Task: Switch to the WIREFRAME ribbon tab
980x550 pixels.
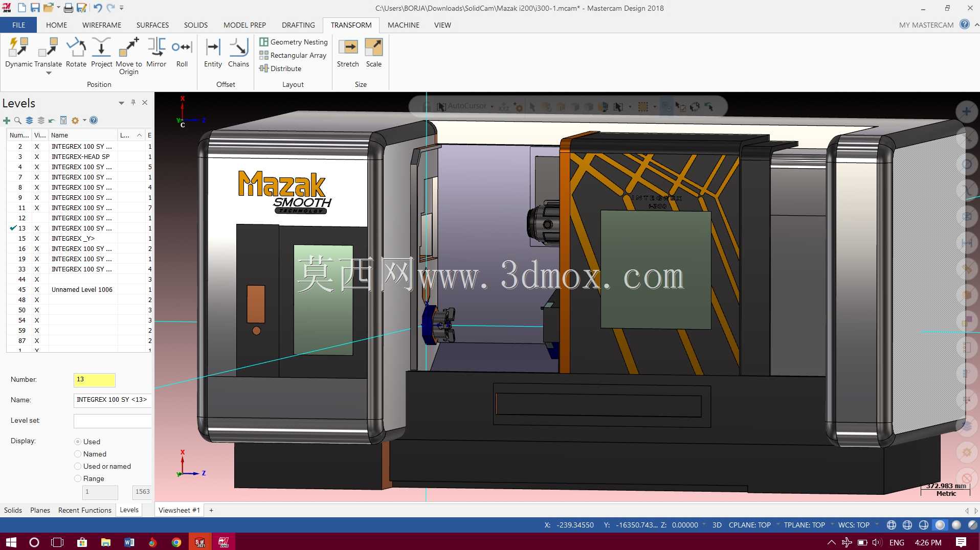Action: tap(102, 25)
